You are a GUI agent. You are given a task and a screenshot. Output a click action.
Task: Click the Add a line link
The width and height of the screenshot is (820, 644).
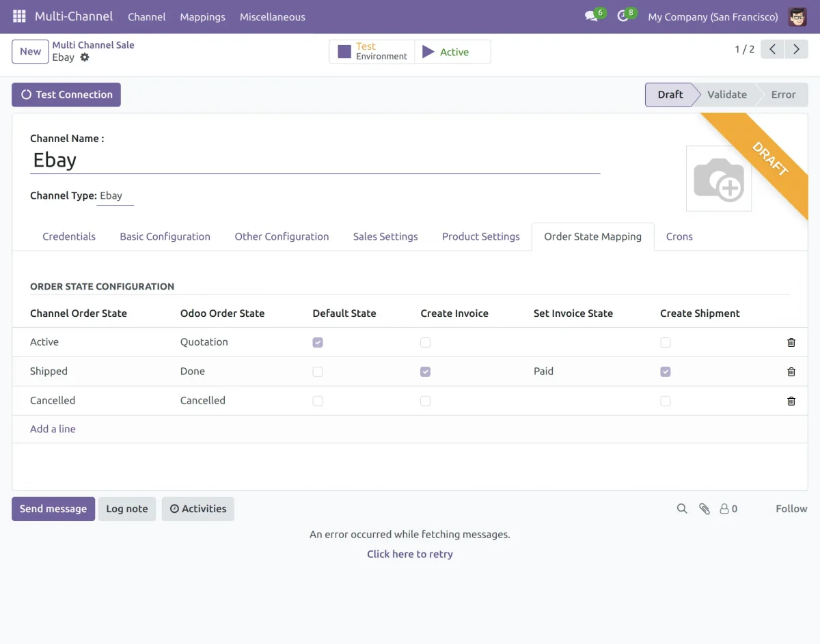pyautogui.click(x=53, y=429)
